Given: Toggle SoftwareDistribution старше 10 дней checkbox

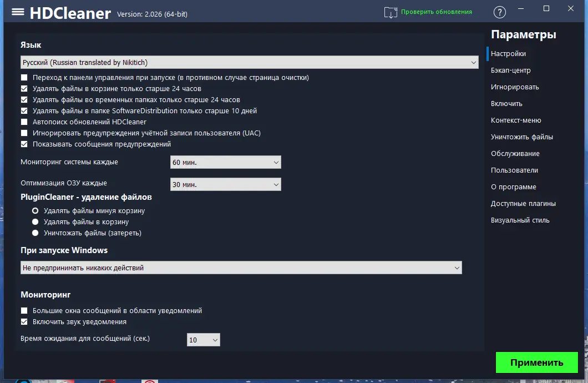Looking at the screenshot, I should click(x=24, y=110).
